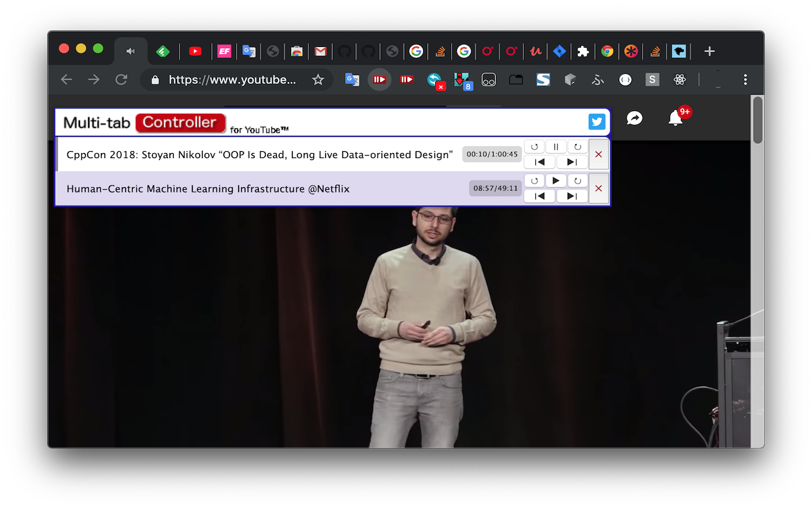Open a new tab with plus button
The width and height of the screenshot is (812, 508).
(709, 51)
